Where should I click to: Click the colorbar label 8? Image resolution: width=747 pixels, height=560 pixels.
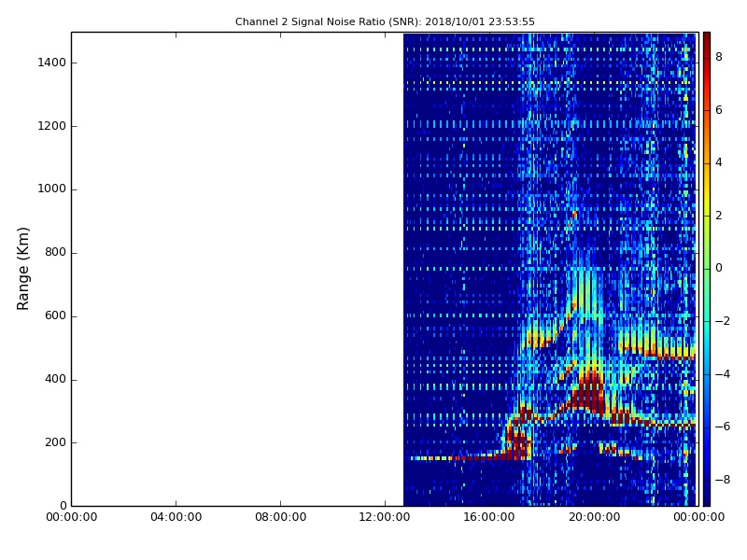coord(719,57)
